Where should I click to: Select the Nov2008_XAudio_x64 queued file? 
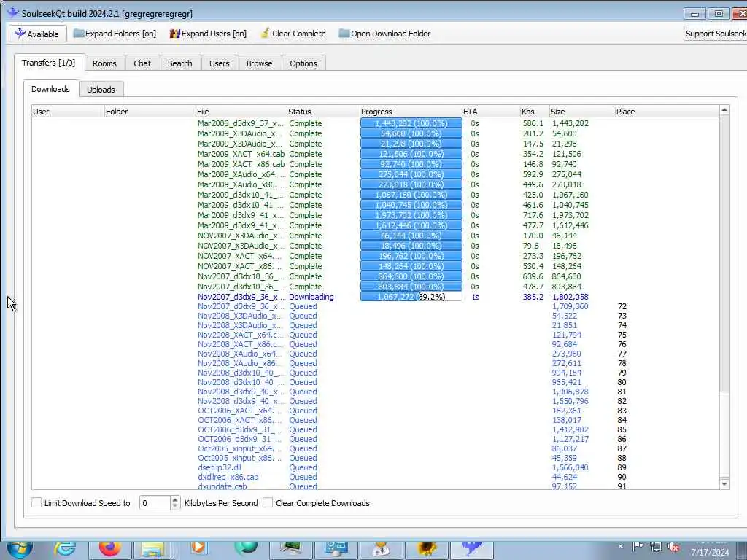[240, 354]
